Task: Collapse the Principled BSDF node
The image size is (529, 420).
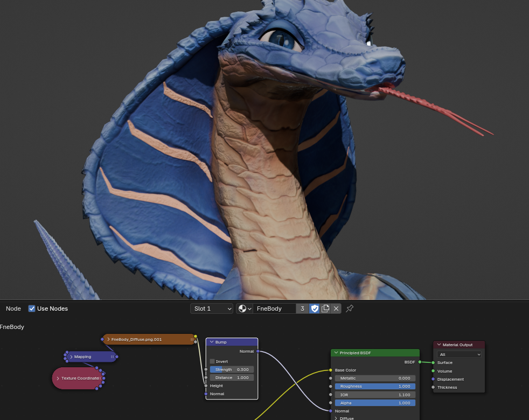Action: tap(336, 353)
